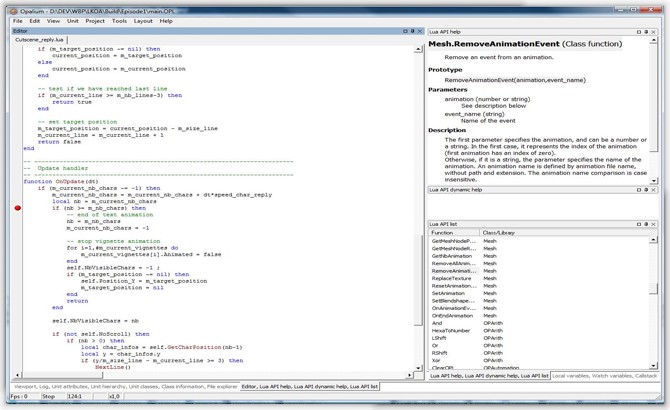Toggle the pin icon on Editor panel
This screenshot has height=410, width=670.
(x=412, y=31)
